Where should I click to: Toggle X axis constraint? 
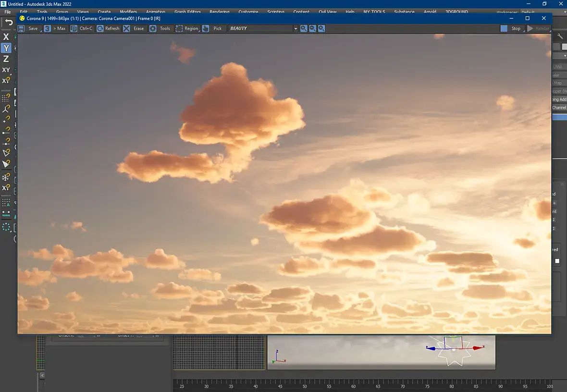6,37
